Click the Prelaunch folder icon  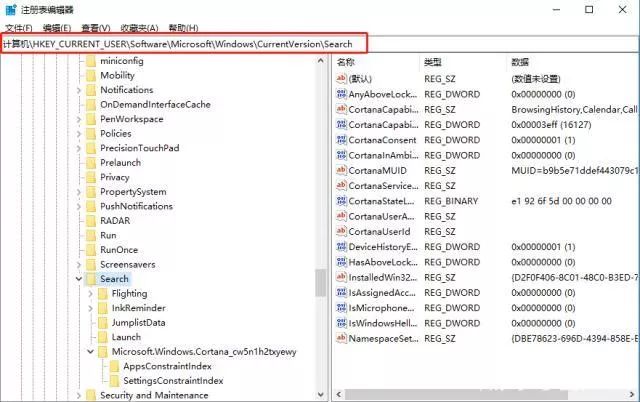pyautogui.click(x=91, y=162)
